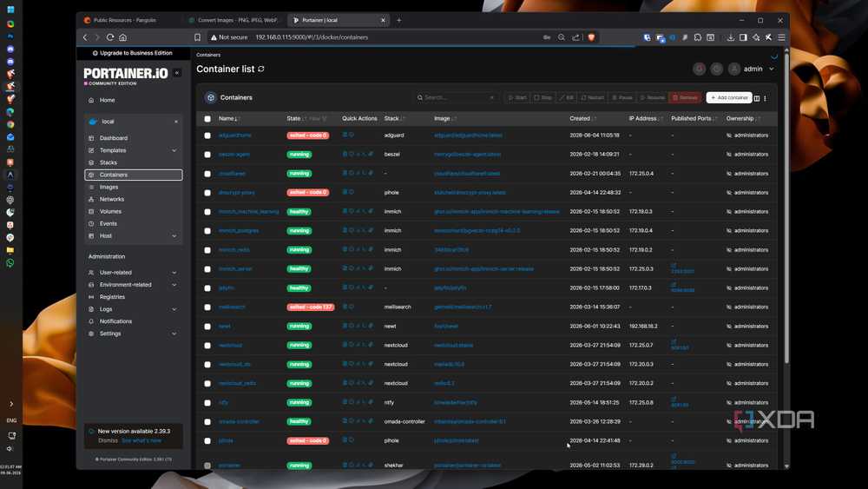Expand the Templates sidebar section
Screen dimensions: 868x489
pyautogui.click(x=174, y=150)
